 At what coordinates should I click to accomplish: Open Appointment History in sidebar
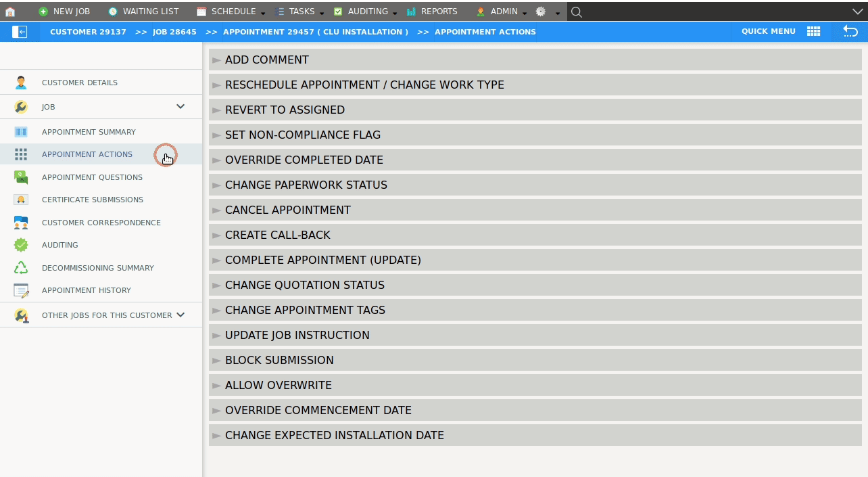click(x=86, y=290)
